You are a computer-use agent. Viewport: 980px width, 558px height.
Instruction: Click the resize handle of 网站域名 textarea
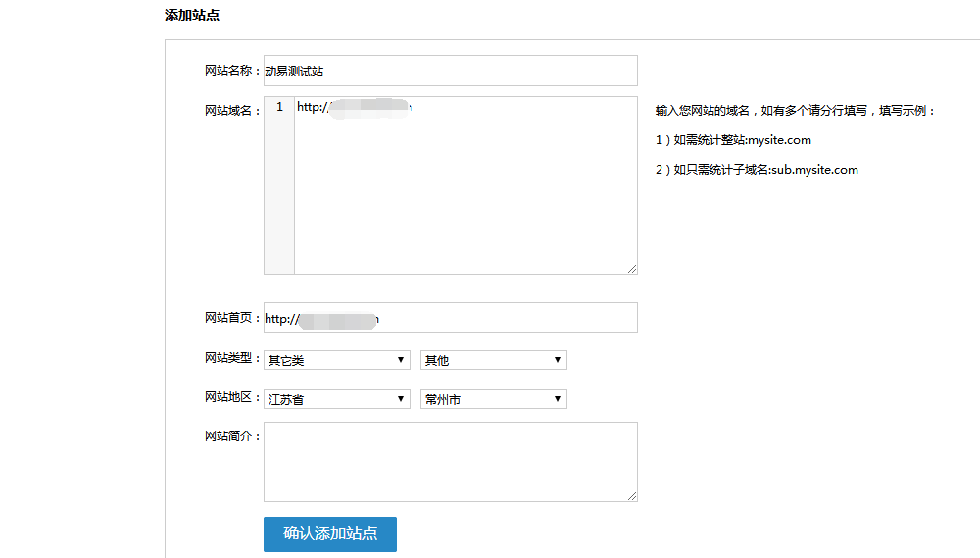(x=632, y=268)
